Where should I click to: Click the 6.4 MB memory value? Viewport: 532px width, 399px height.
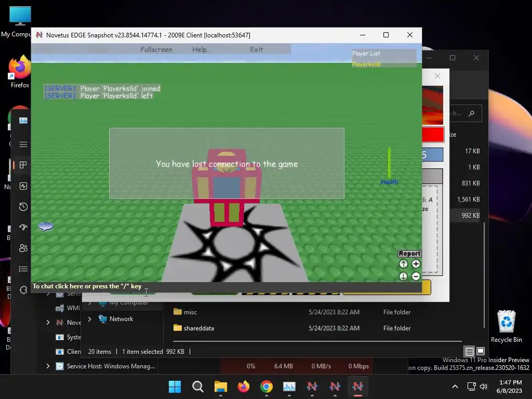coord(283,366)
